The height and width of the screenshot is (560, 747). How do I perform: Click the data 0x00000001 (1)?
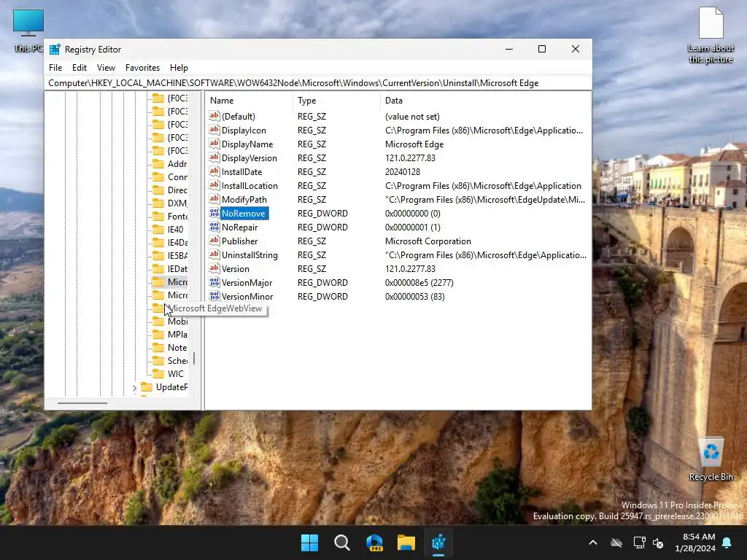tap(413, 227)
